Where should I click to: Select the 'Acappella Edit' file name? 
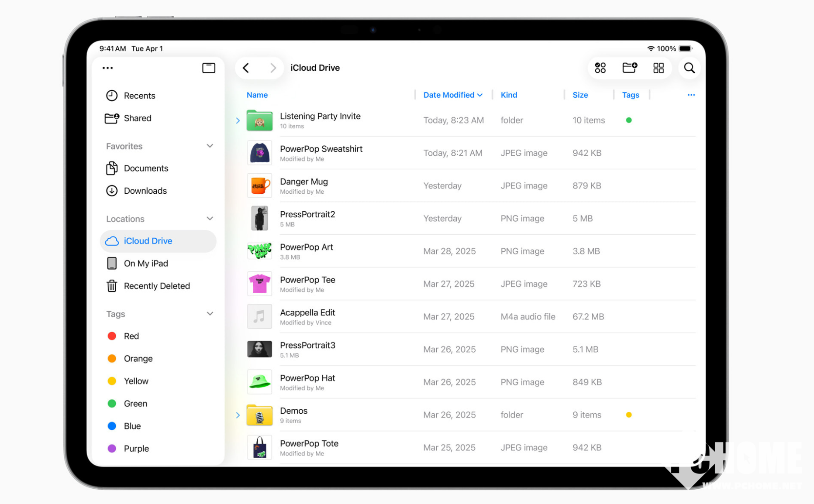pyautogui.click(x=307, y=312)
